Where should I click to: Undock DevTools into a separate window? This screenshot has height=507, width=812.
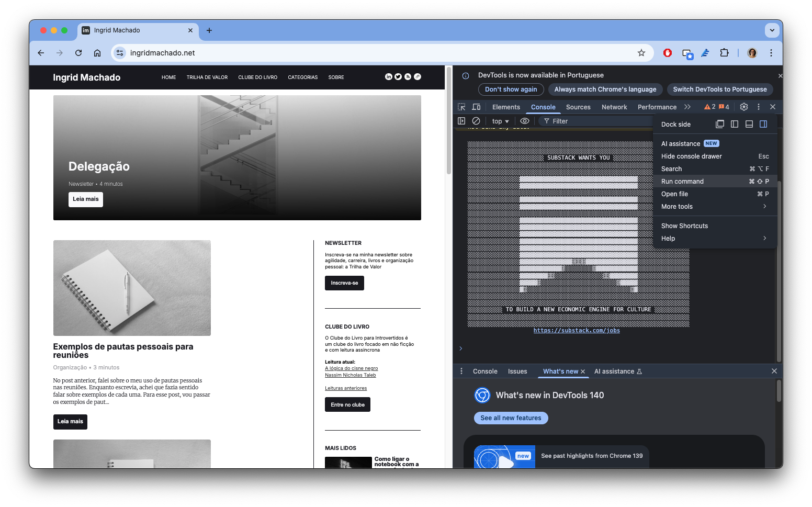point(720,124)
